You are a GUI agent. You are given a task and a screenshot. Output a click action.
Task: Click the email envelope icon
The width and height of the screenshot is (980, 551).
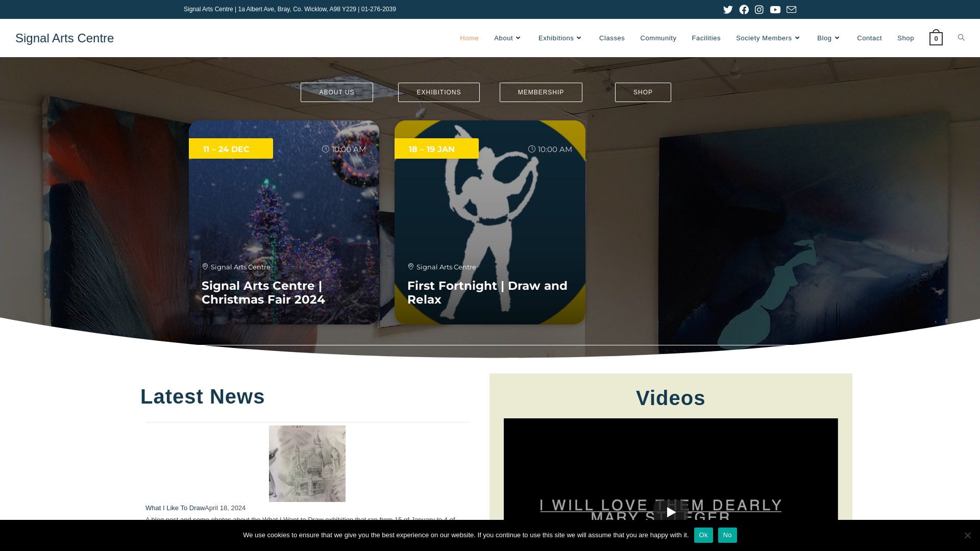[791, 10]
